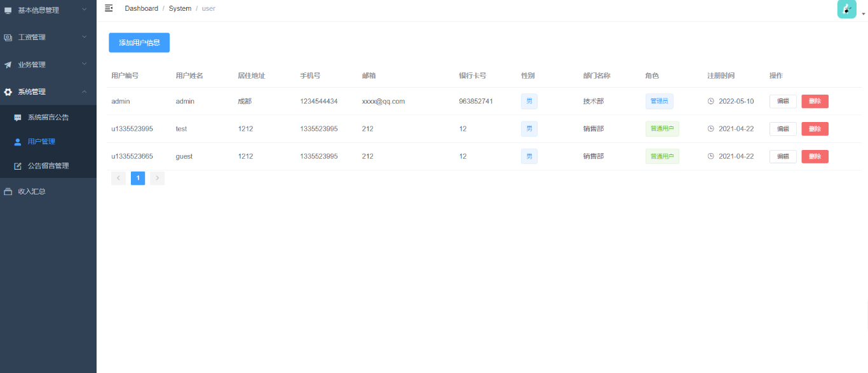868x373 pixels.
Task: Select 用户管理 in the sidebar
Action: click(x=41, y=142)
